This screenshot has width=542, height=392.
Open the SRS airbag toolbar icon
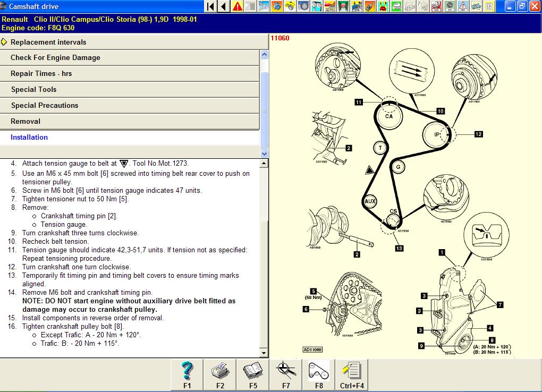[437, 6]
